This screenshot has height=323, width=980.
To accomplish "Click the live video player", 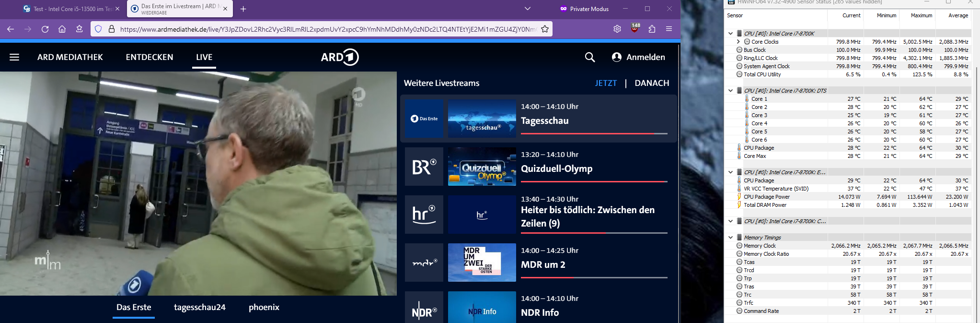I will tap(198, 183).
